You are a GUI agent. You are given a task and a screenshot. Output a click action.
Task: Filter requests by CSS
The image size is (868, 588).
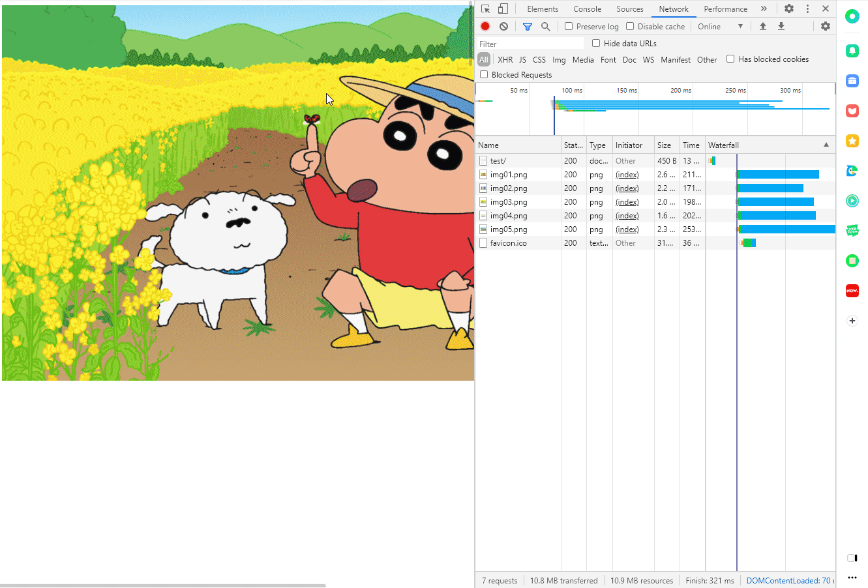(x=539, y=59)
